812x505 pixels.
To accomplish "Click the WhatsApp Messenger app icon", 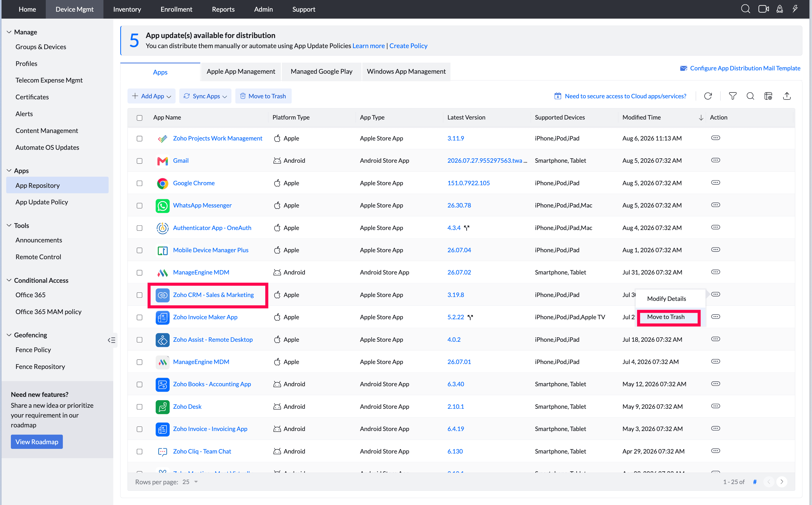I will point(163,206).
